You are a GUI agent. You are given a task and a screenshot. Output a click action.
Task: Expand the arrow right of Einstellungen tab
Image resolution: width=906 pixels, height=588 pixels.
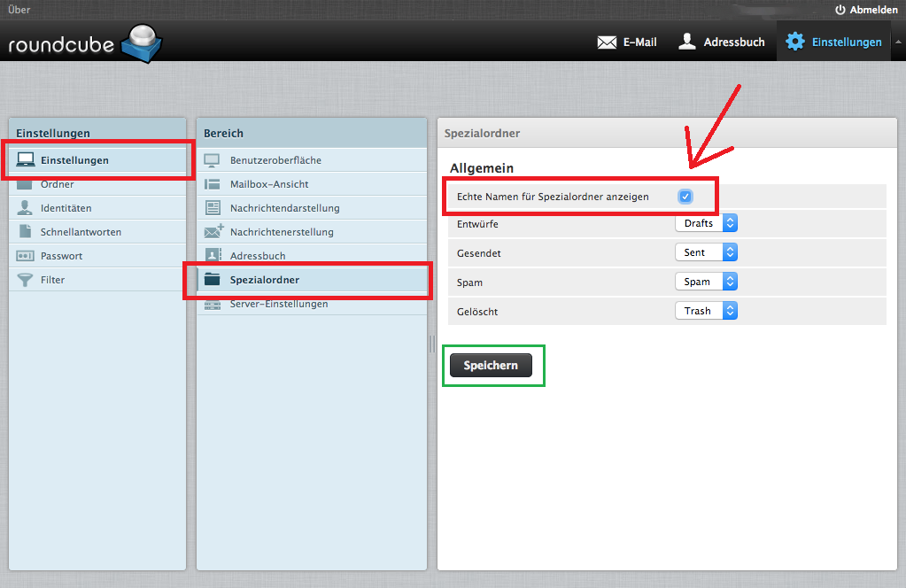pyautogui.click(x=898, y=42)
